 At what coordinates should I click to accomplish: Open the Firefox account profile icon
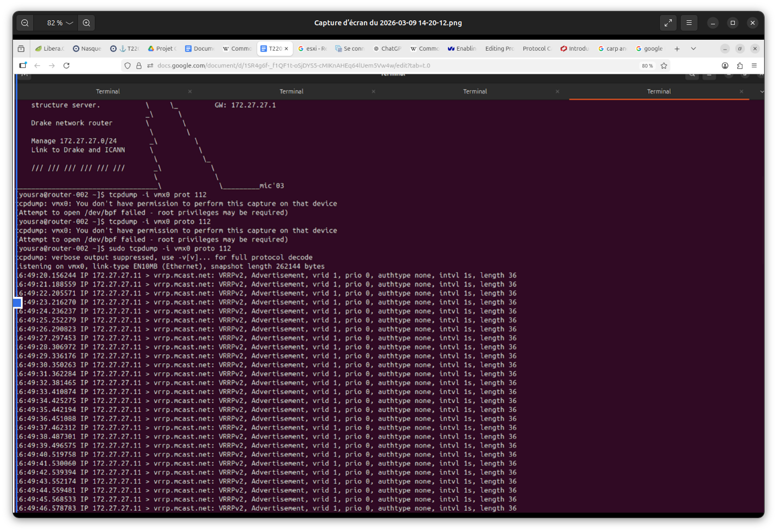pos(725,66)
